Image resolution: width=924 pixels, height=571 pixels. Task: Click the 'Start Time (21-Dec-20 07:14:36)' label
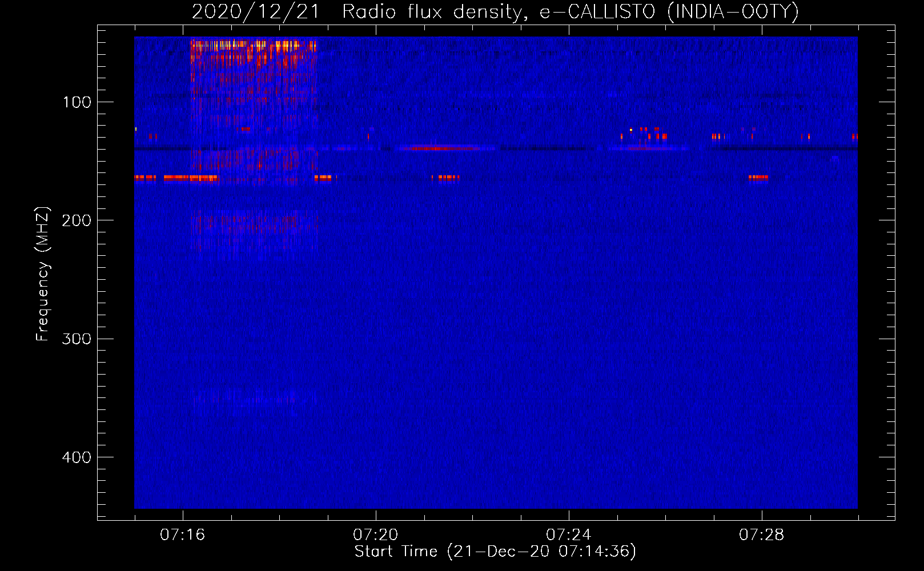(495, 552)
